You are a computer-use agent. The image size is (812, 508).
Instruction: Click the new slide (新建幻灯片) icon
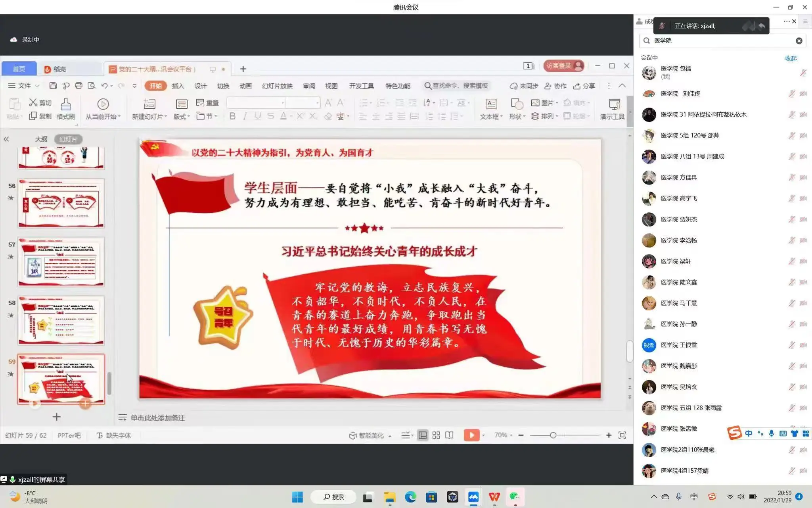149,104
